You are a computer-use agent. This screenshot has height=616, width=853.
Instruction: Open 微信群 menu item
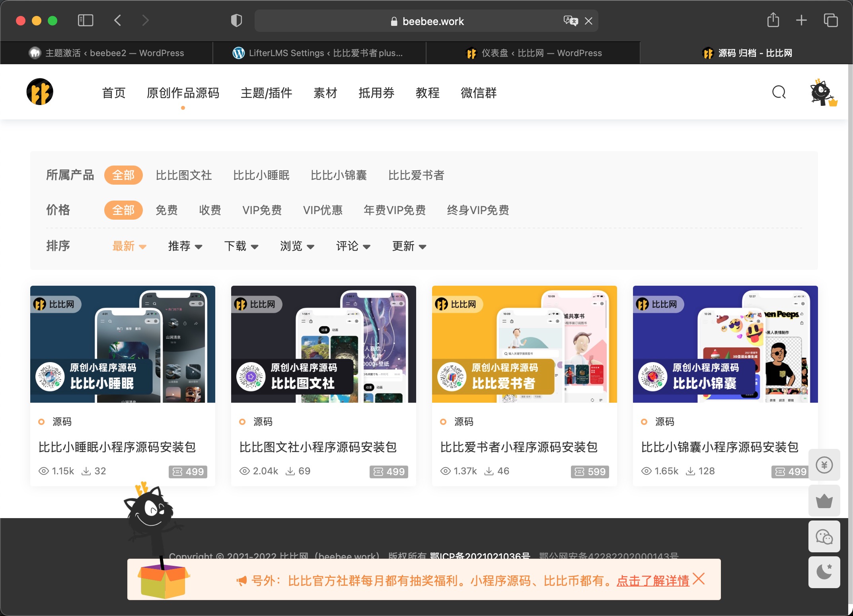pyautogui.click(x=479, y=93)
